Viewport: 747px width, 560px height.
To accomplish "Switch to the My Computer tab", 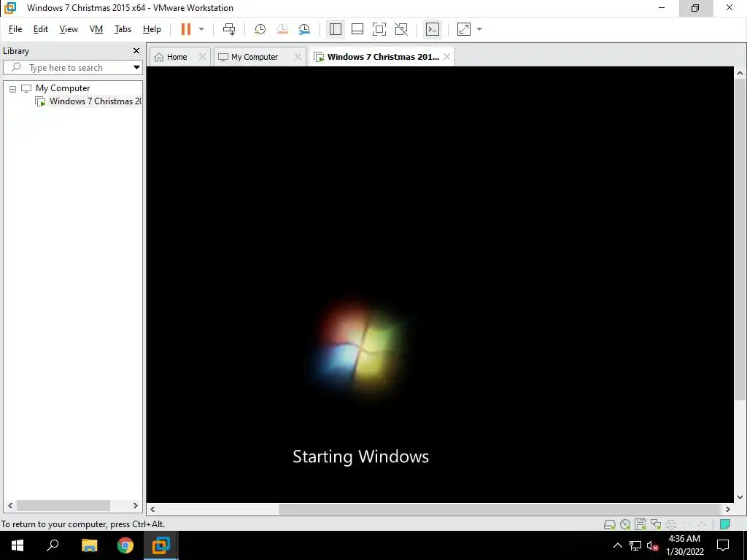I will pos(255,57).
